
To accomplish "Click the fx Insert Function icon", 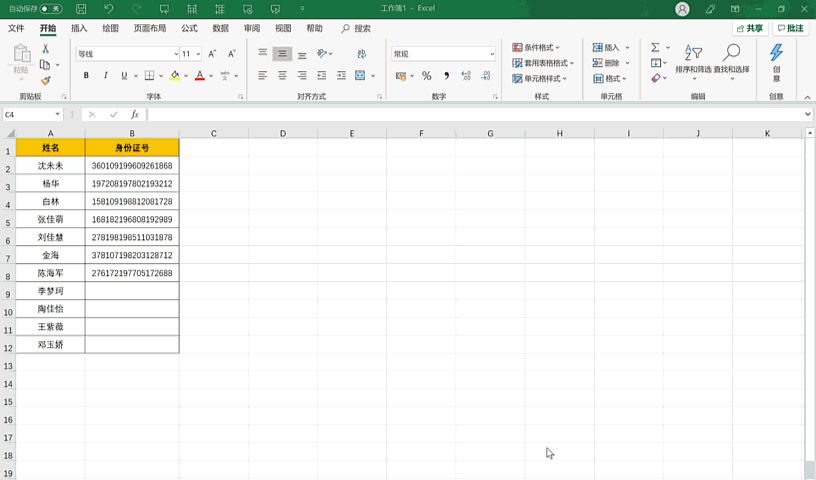I will 135,115.
